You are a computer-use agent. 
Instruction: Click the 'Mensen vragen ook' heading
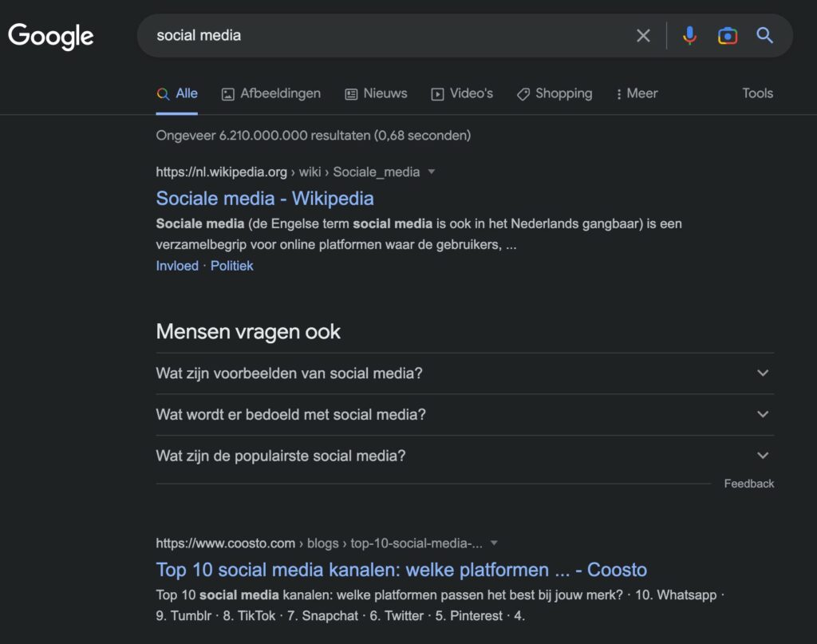[248, 332]
